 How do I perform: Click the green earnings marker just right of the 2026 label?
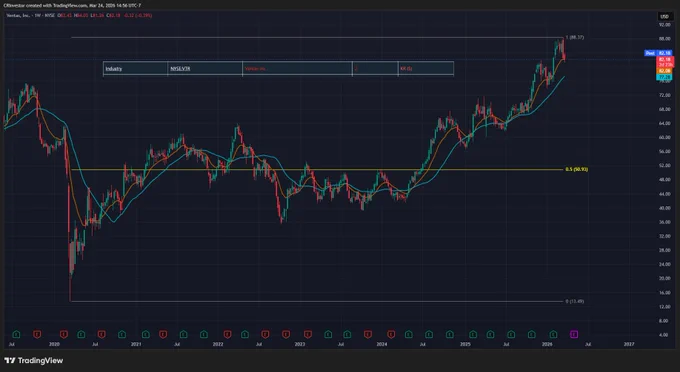553,334
